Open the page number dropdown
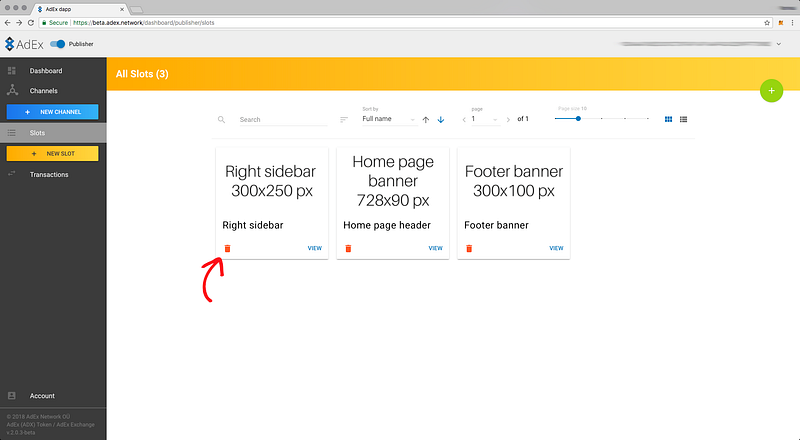Viewport: 800px width, 440px height. pos(485,119)
